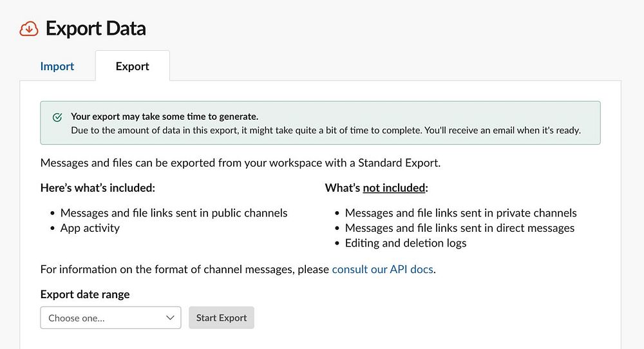Switch to the Import tab
The width and height of the screenshot is (644, 349).
tap(57, 66)
